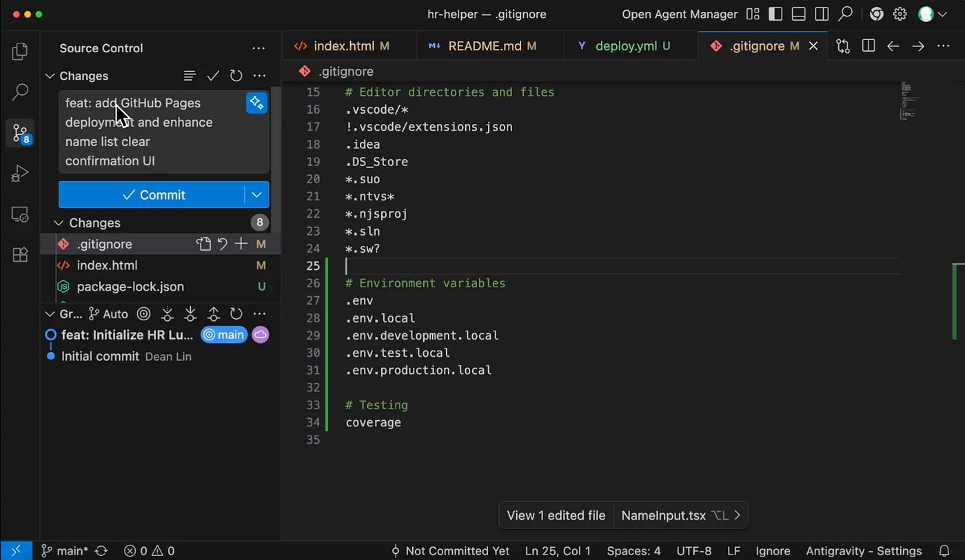Refresh the Changes section
The height and width of the screenshot is (560, 965).
(236, 76)
